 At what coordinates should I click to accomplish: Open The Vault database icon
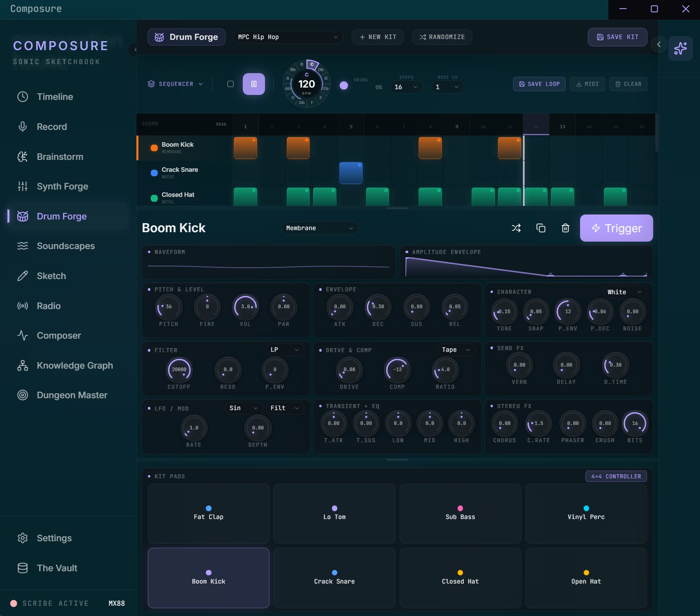coord(23,568)
